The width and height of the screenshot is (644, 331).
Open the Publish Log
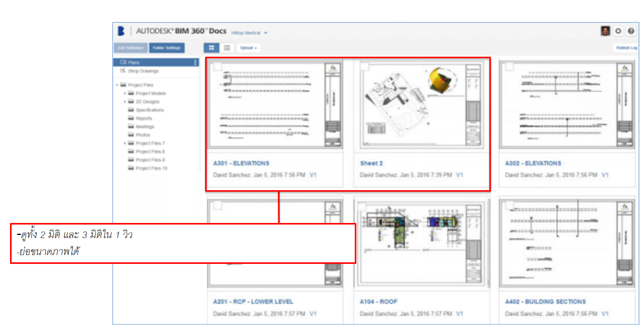coord(626,48)
